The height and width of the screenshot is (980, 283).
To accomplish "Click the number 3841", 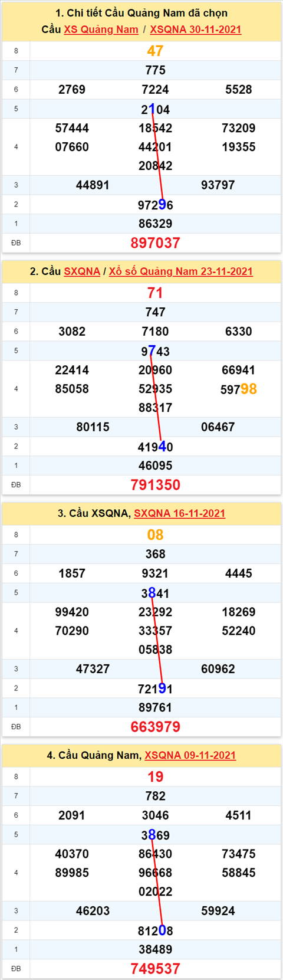I will pyautogui.click(x=155, y=593).
